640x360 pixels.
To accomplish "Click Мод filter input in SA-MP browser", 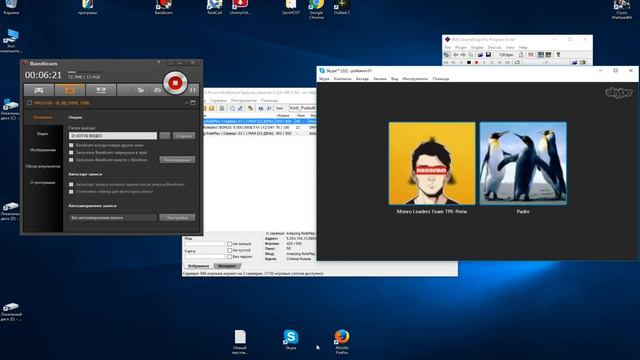I will [x=205, y=244].
